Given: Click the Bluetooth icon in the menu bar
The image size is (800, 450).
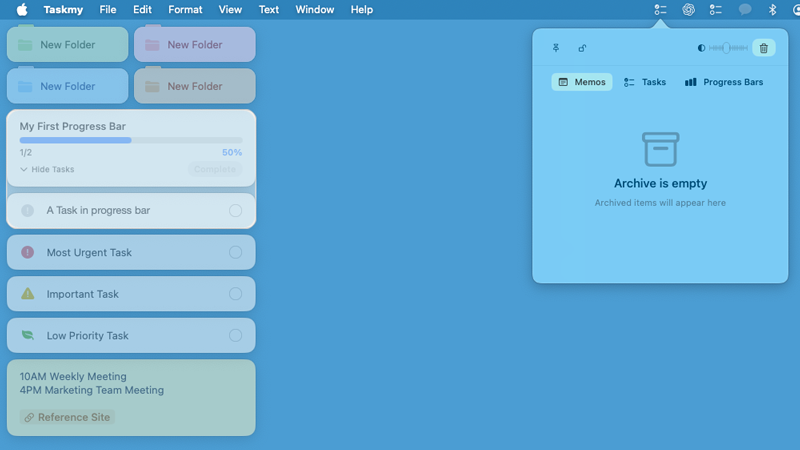Looking at the screenshot, I should [772, 10].
